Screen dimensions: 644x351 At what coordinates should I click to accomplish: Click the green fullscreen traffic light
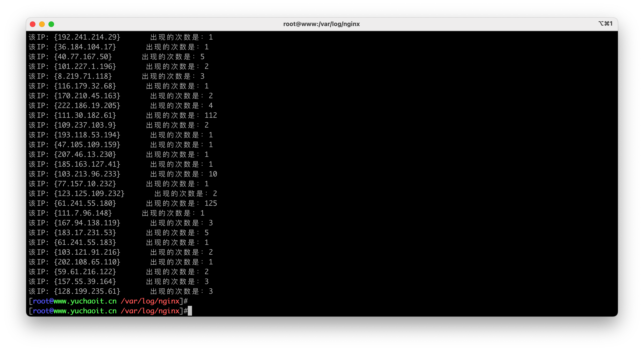pyautogui.click(x=51, y=24)
